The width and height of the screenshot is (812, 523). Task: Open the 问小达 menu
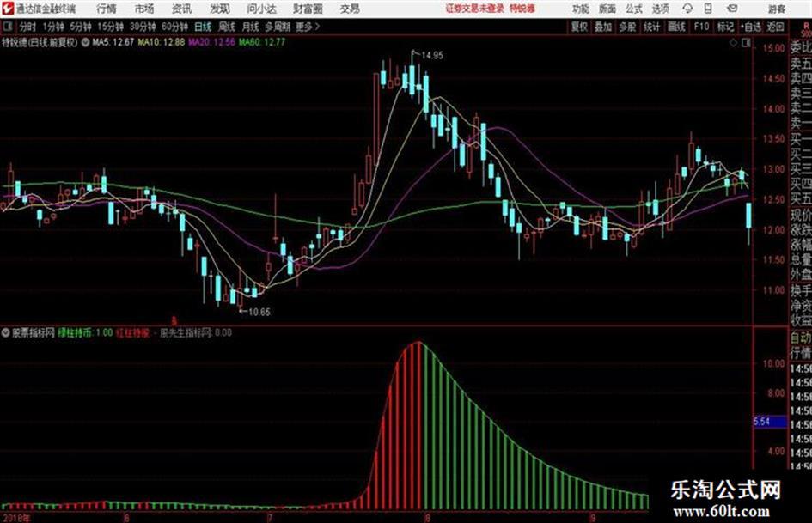(261, 9)
